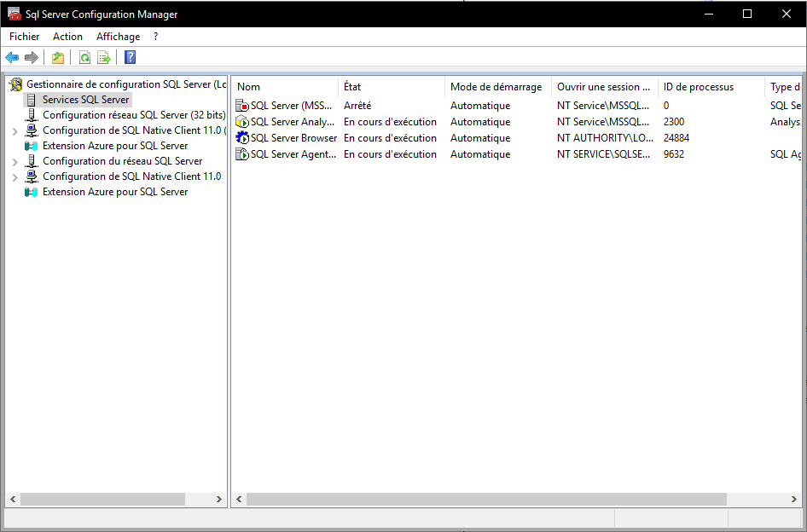Image resolution: width=807 pixels, height=532 pixels.
Task: Click the root Gestionnaire de configuration icon
Action: click(x=16, y=84)
